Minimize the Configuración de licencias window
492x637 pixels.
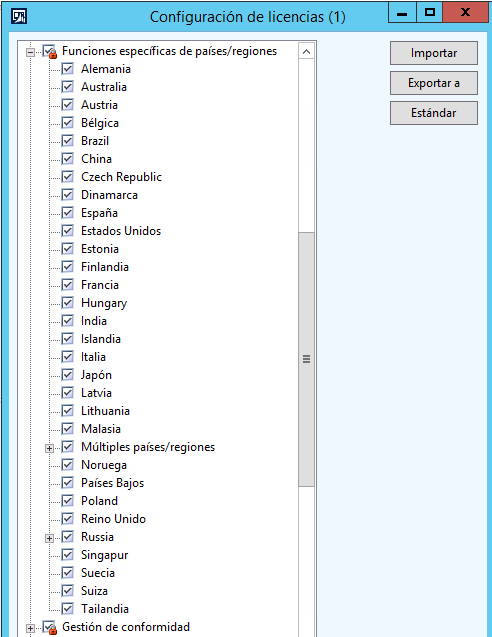pyautogui.click(x=402, y=12)
